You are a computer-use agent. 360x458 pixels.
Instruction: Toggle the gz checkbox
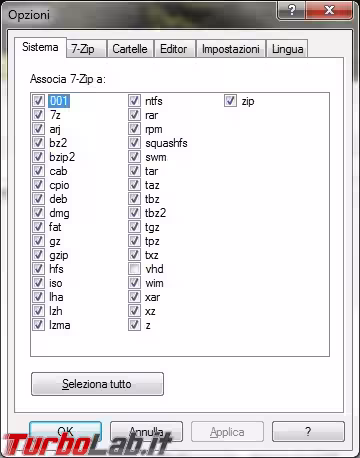(x=38, y=241)
